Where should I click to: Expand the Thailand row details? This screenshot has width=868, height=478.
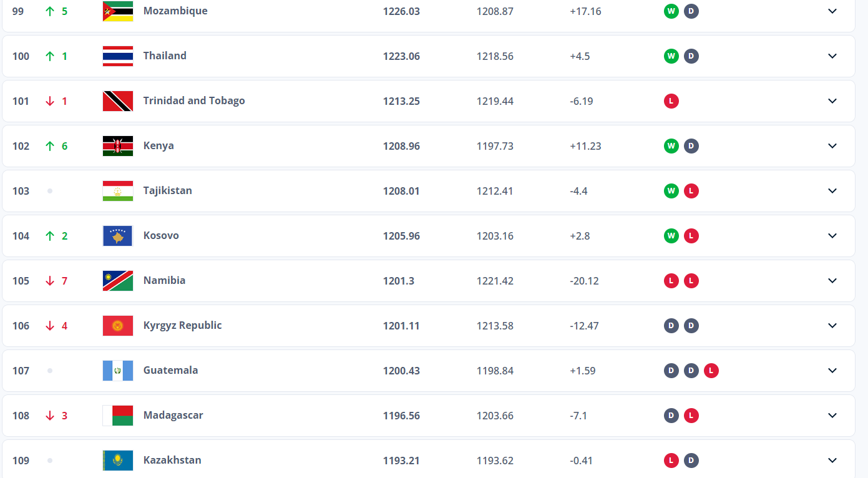tap(832, 56)
